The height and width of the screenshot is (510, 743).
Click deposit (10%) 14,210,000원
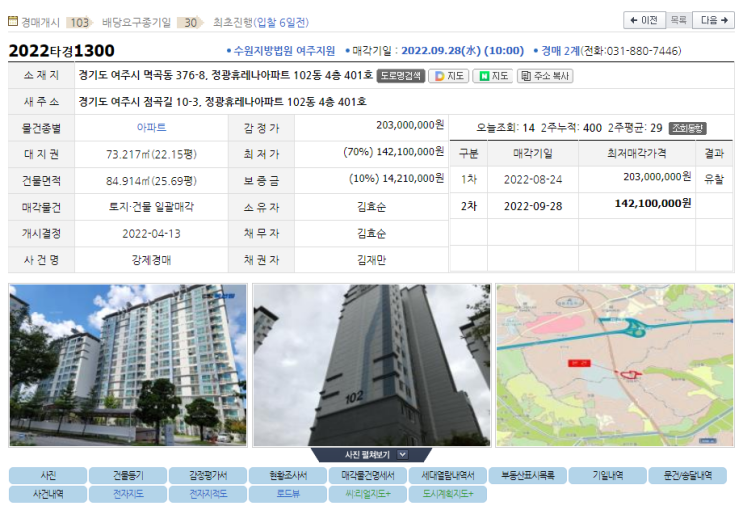coord(396,178)
